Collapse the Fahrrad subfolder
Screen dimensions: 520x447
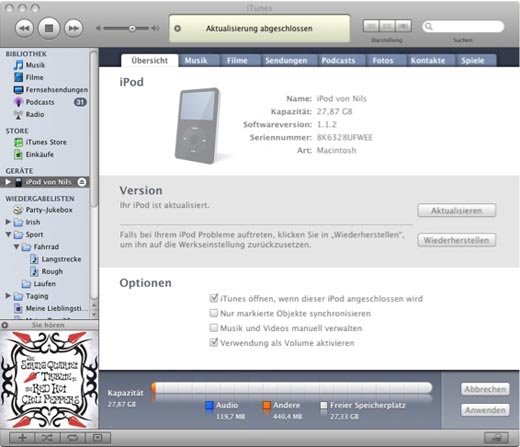coord(16,247)
